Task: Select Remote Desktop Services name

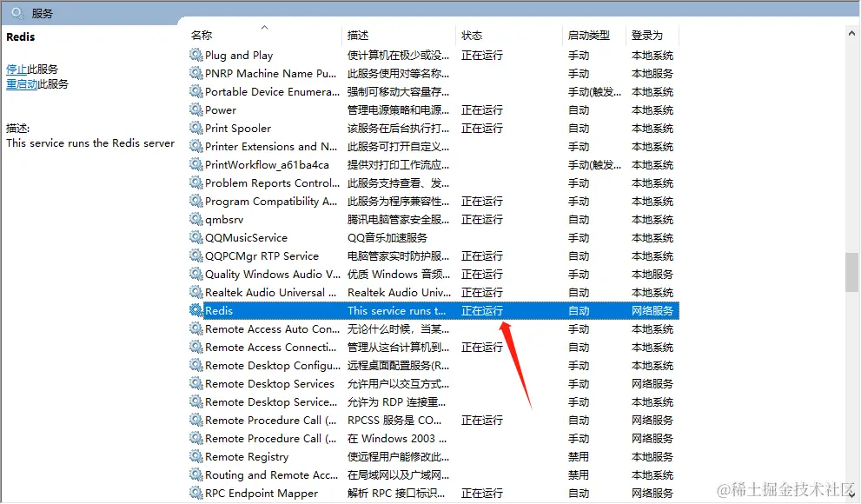Action: (x=269, y=384)
